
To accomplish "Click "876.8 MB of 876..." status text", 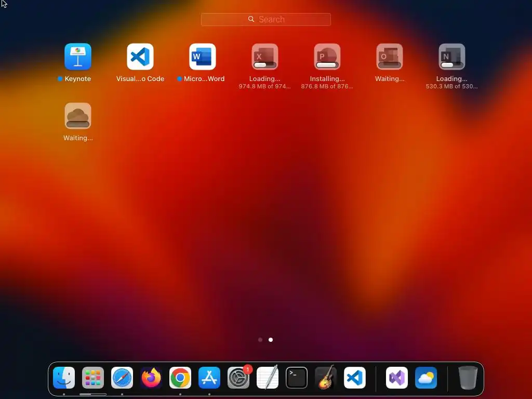I will click(327, 86).
